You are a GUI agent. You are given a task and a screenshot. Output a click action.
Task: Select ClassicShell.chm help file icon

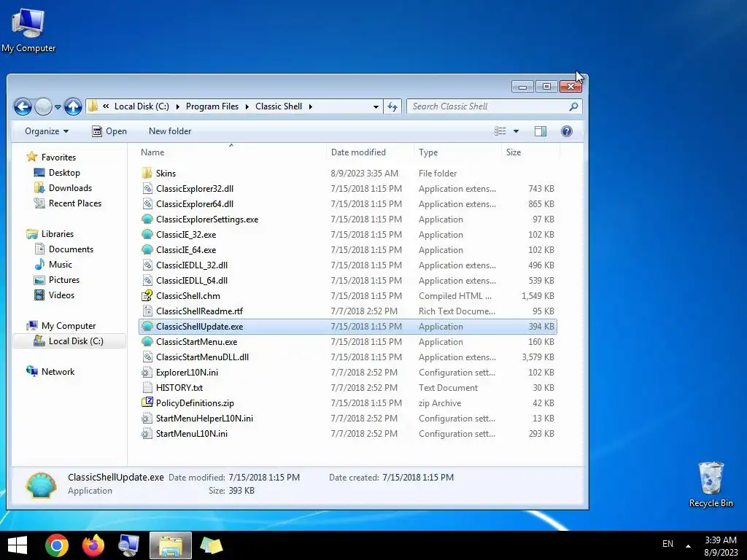click(147, 296)
